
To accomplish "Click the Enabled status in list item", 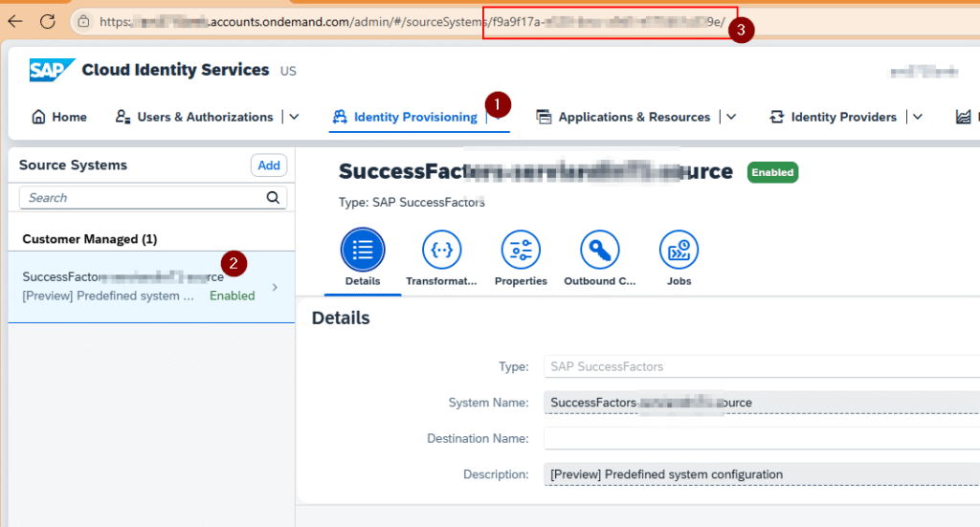I will tap(232, 296).
